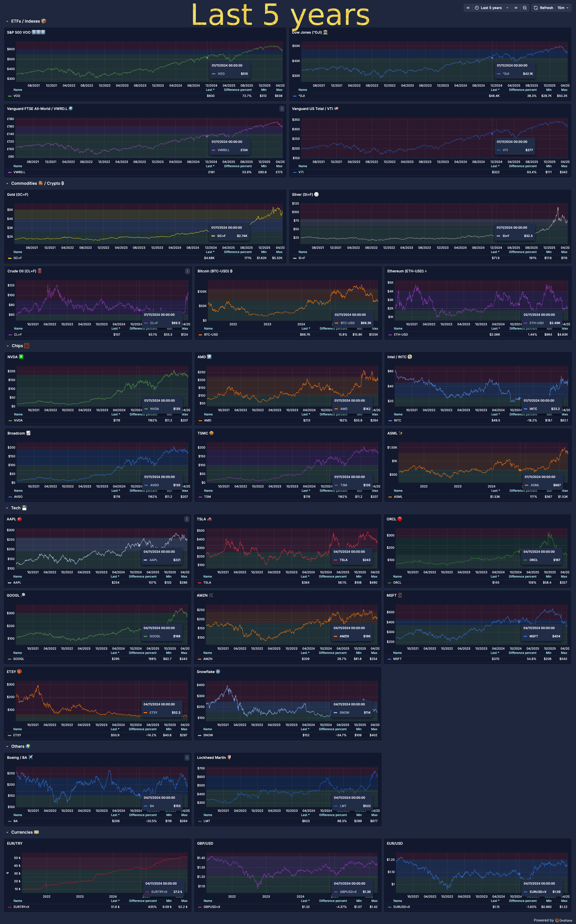Open menu on Vanguard FTSE All-World panel
576x924 pixels.
point(281,109)
